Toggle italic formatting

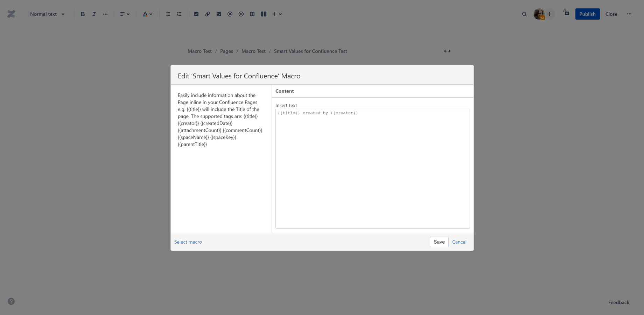pyautogui.click(x=94, y=14)
